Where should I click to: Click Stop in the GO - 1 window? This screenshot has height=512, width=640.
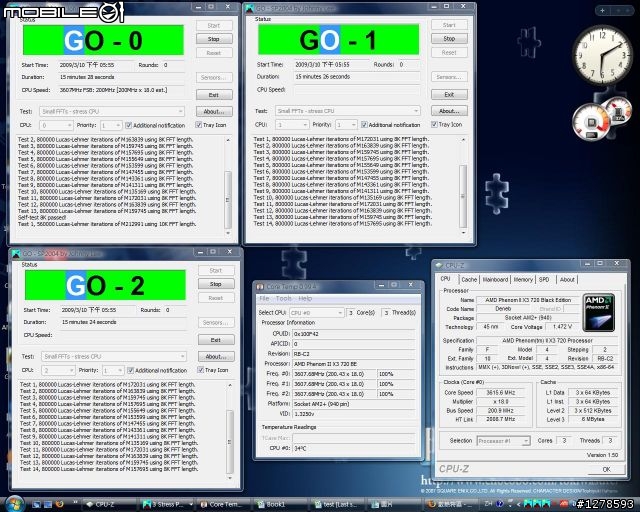click(x=449, y=38)
